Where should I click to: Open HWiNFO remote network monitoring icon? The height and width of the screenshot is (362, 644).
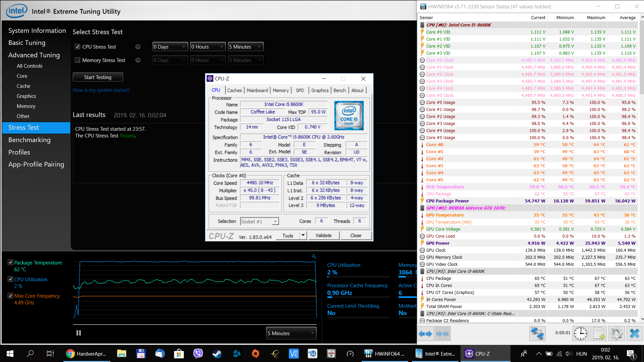pyautogui.click(x=537, y=334)
